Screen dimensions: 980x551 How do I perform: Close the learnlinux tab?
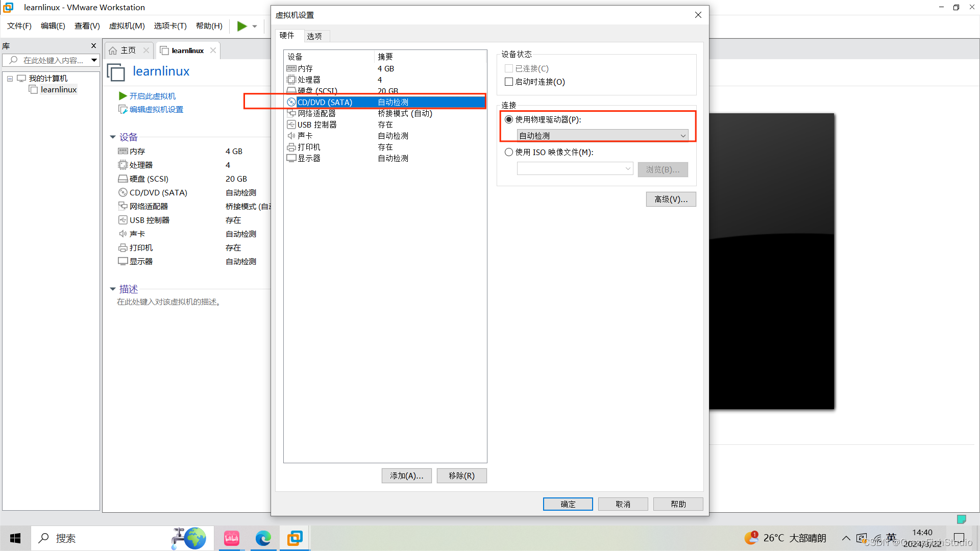click(x=213, y=50)
